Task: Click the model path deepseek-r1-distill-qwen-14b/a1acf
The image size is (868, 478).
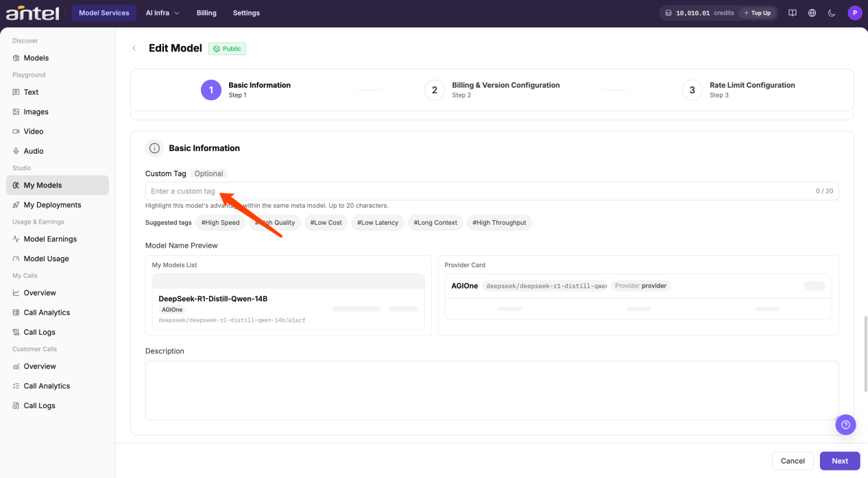Action: tap(232, 320)
